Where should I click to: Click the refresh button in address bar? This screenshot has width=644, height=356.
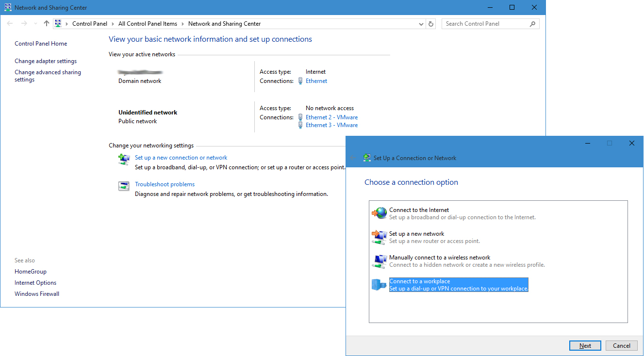click(431, 24)
